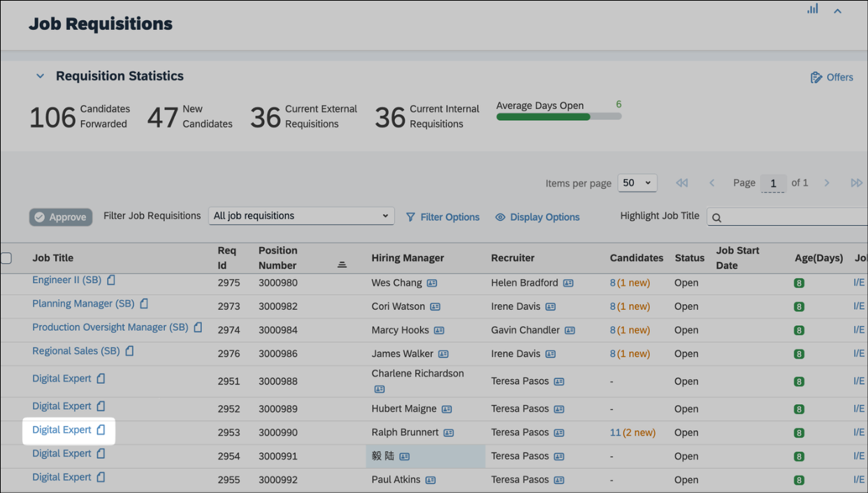Viewport: 868px width, 493px height.
Task: Go to the previous page
Action: point(712,183)
